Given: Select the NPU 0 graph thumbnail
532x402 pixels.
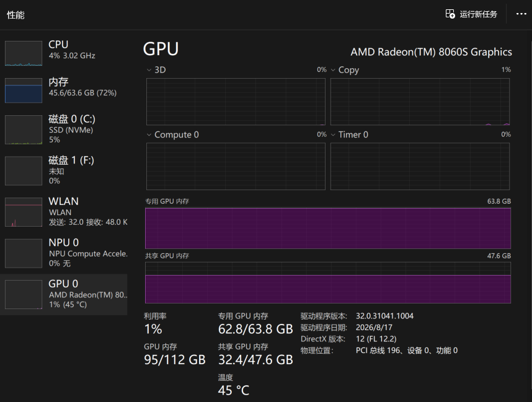Looking at the screenshot, I should (x=24, y=253).
